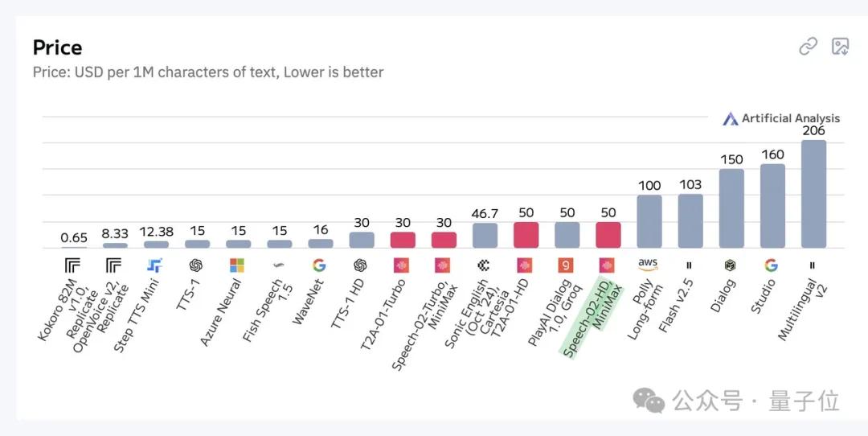Click the Polly Long-form bar valued 100
The image size is (868, 436).
pyautogui.click(x=649, y=221)
